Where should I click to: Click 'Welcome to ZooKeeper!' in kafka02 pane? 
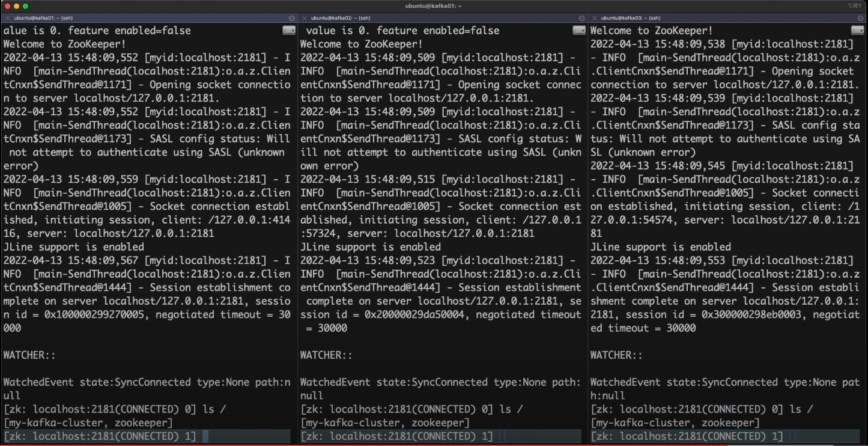click(x=362, y=44)
